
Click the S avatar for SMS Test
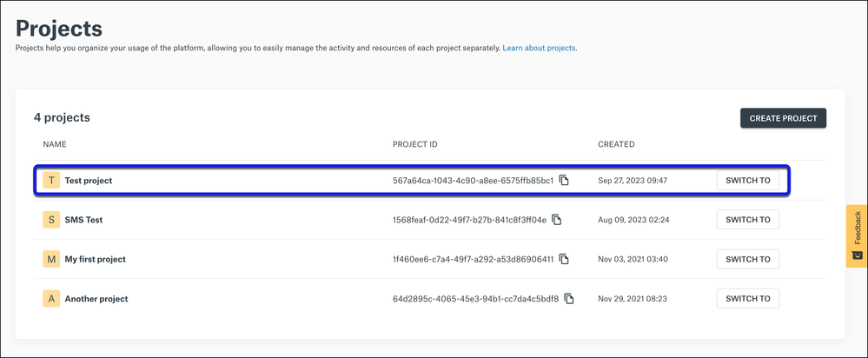tap(51, 220)
